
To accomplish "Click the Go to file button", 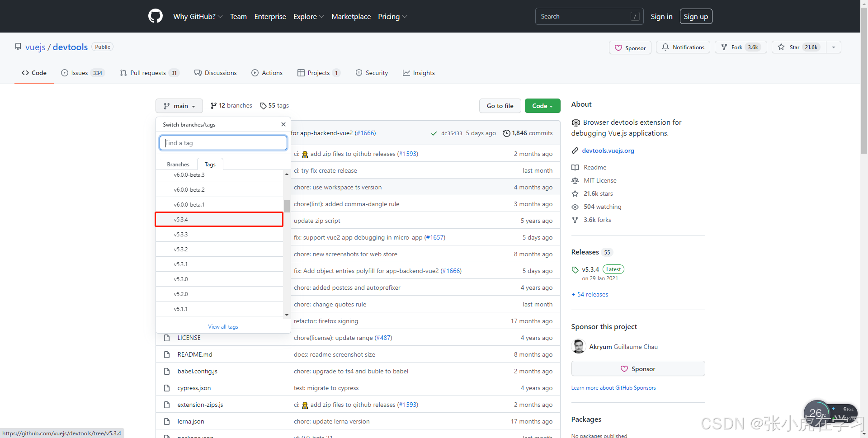I will click(x=500, y=106).
